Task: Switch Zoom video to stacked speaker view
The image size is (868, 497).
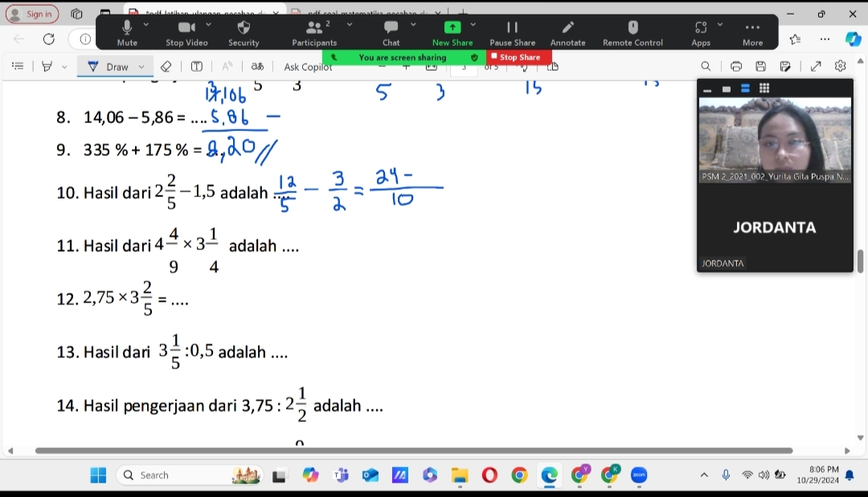Action: [745, 88]
